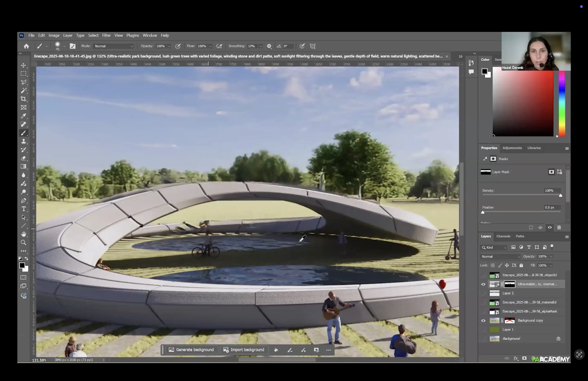Toggle symmetry paint butterfly icon
The image size is (588, 381).
point(313,46)
